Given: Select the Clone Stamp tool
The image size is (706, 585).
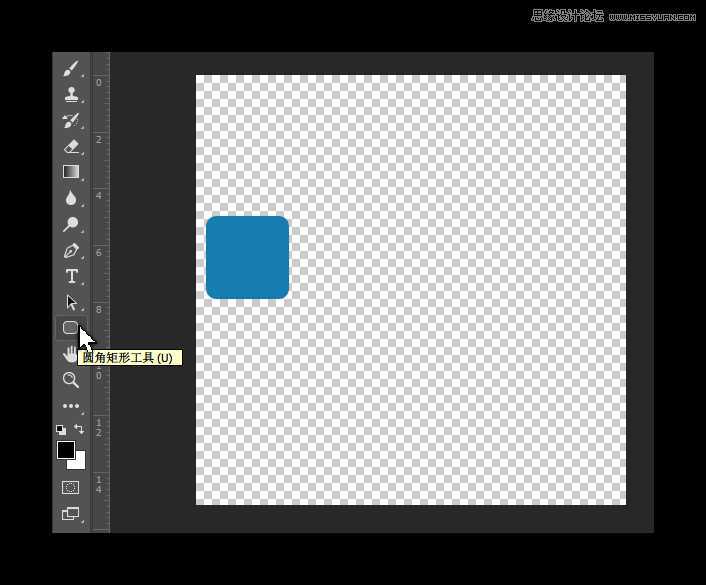Looking at the screenshot, I should (71, 94).
